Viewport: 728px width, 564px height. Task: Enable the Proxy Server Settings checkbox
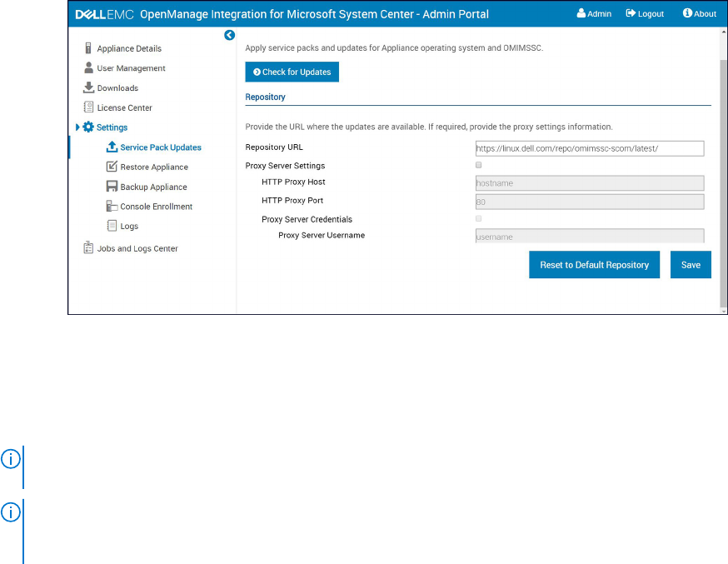point(479,165)
